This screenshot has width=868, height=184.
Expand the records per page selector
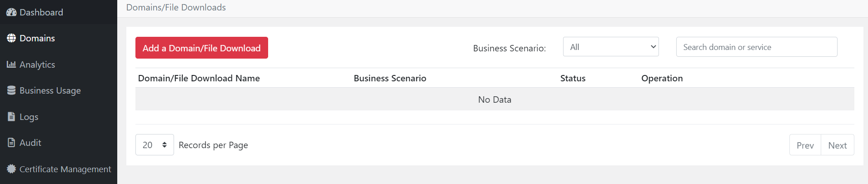[x=155, y=145]
